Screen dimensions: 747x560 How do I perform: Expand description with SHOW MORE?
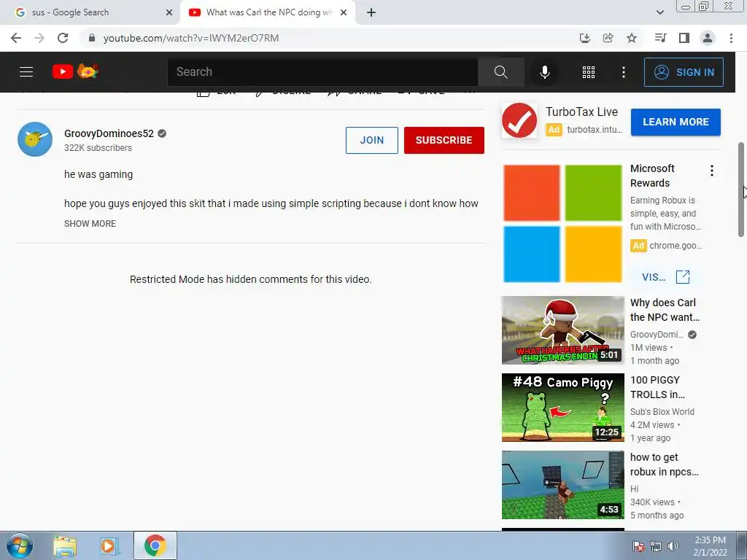coord(90,223)
